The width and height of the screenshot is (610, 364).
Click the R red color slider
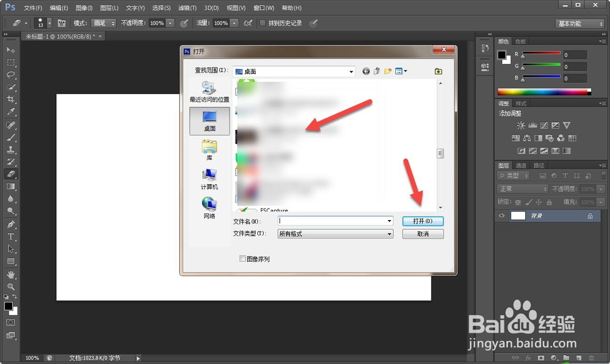[541, 53]
